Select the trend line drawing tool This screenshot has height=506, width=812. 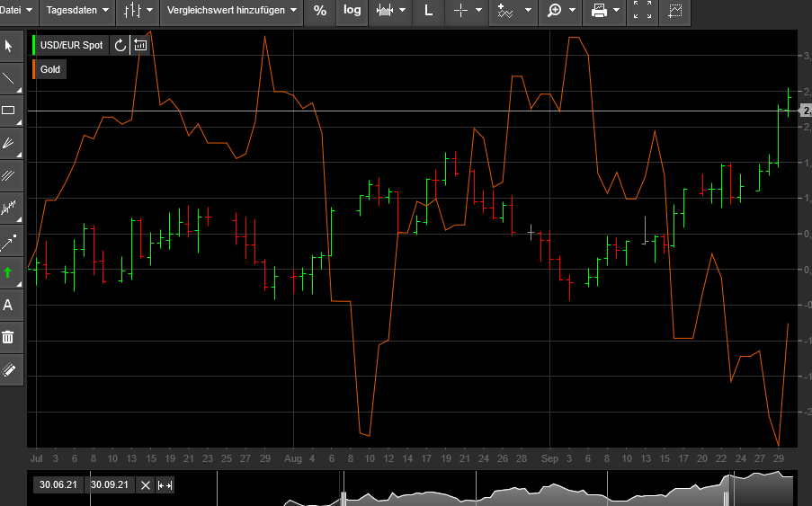coord(9,78)
